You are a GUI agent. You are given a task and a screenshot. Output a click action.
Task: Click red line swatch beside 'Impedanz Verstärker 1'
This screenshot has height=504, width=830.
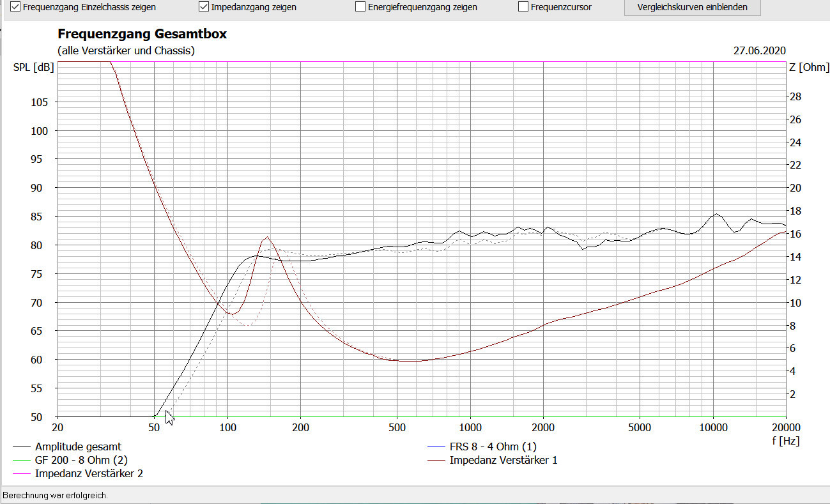pos(436,460)
